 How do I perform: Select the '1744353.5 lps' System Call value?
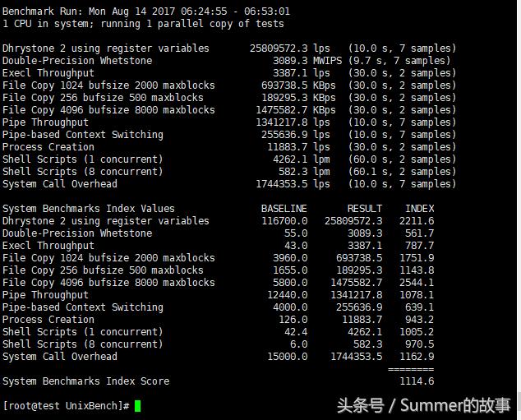click(293, 184)
